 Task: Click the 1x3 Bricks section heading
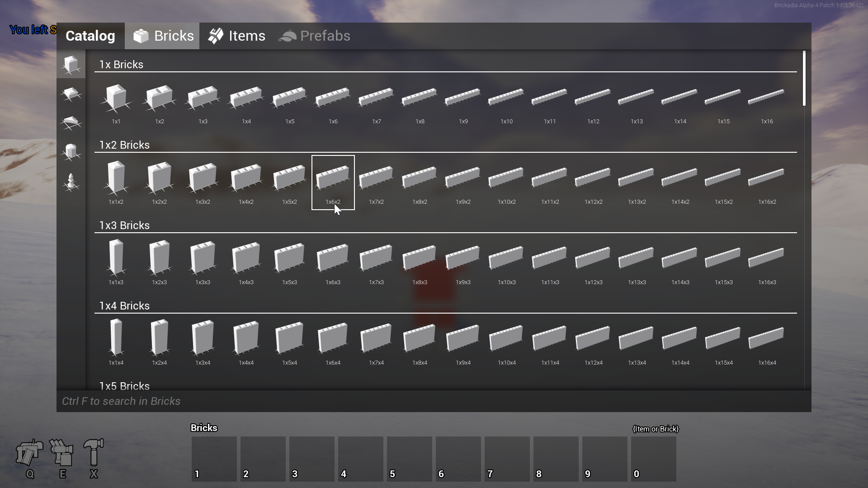[124, 225]
